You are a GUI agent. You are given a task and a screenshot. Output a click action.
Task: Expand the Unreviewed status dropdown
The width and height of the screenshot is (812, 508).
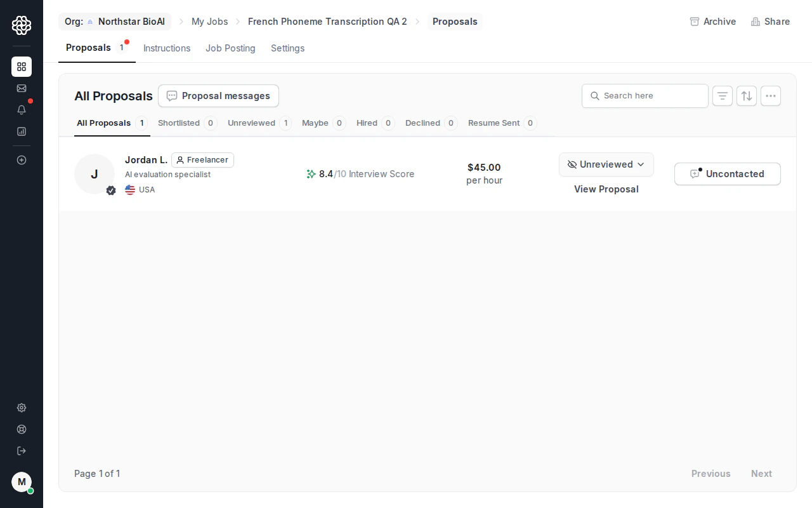606,164
